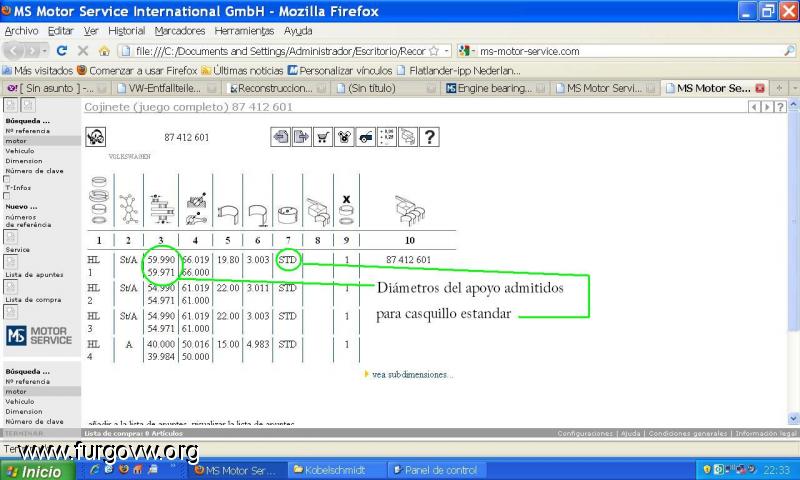Image resolution: width=800 pixels, height=480 pixels.
Task: Toggle the checkbox below the T-Infos label
Action: (7, 196)
